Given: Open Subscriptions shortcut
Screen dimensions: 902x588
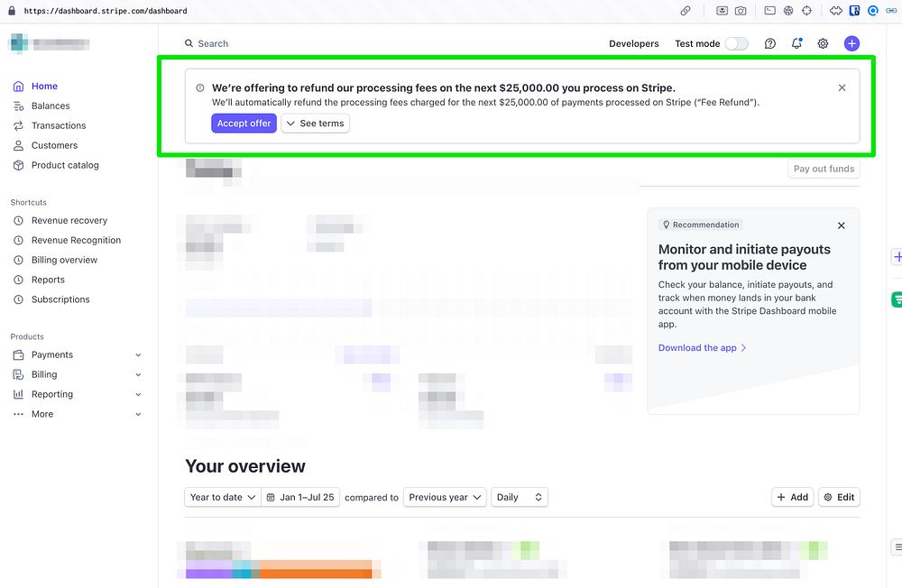Looking at the screenshot, I should 60,299.
